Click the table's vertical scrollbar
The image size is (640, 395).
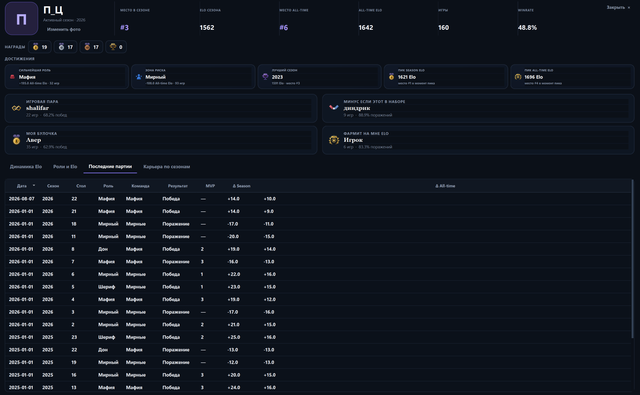(633, 259)
